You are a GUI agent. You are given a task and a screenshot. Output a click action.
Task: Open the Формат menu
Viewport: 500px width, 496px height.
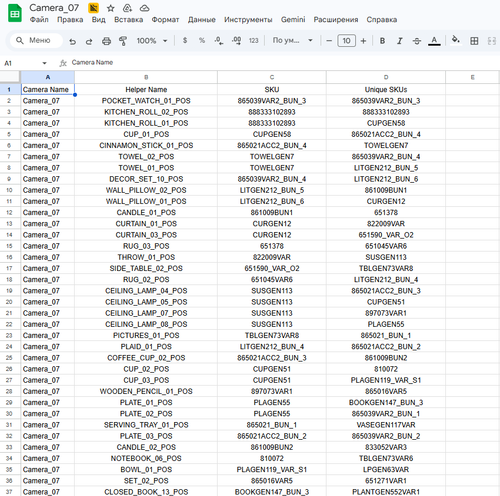[x=165, y=20]
